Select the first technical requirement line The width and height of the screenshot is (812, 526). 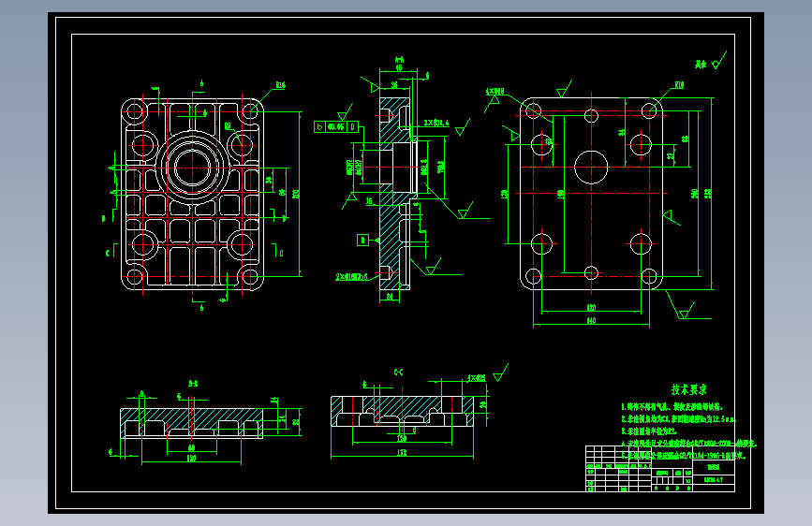pos(672,407)
